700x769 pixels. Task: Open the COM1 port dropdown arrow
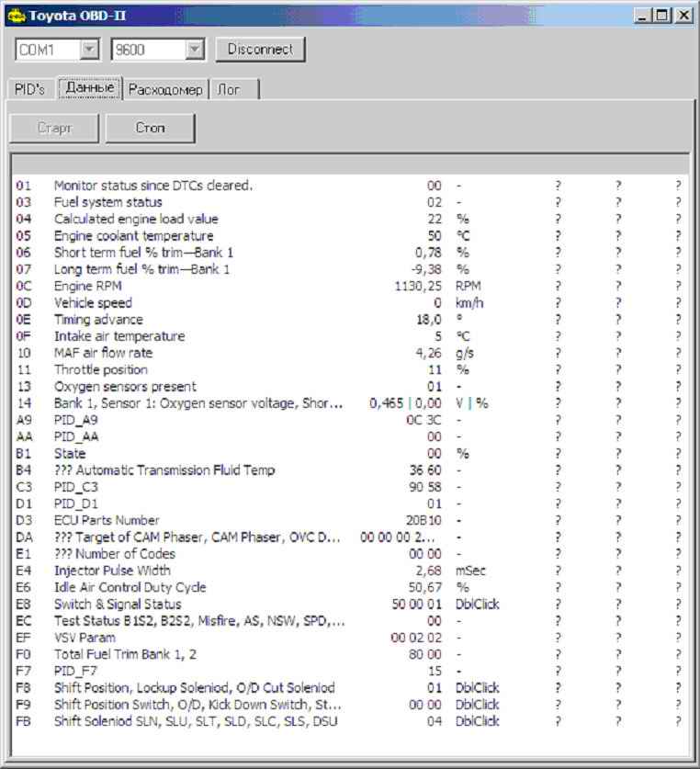click(89, 49)
